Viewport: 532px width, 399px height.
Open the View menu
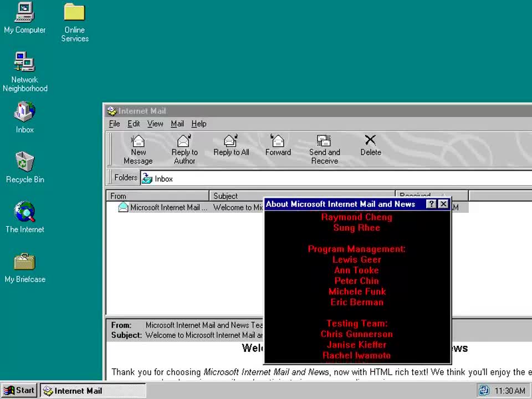click(155, 124)
